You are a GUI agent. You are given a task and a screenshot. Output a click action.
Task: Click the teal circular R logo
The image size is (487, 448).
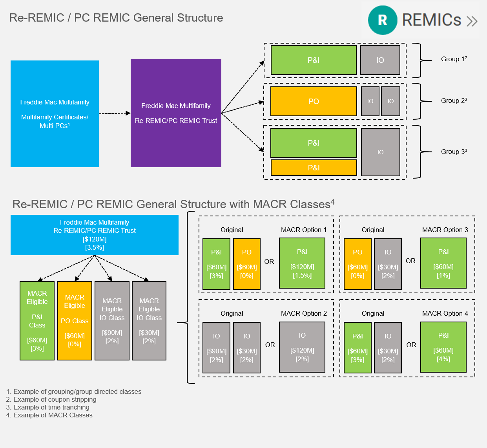point(382,20)
